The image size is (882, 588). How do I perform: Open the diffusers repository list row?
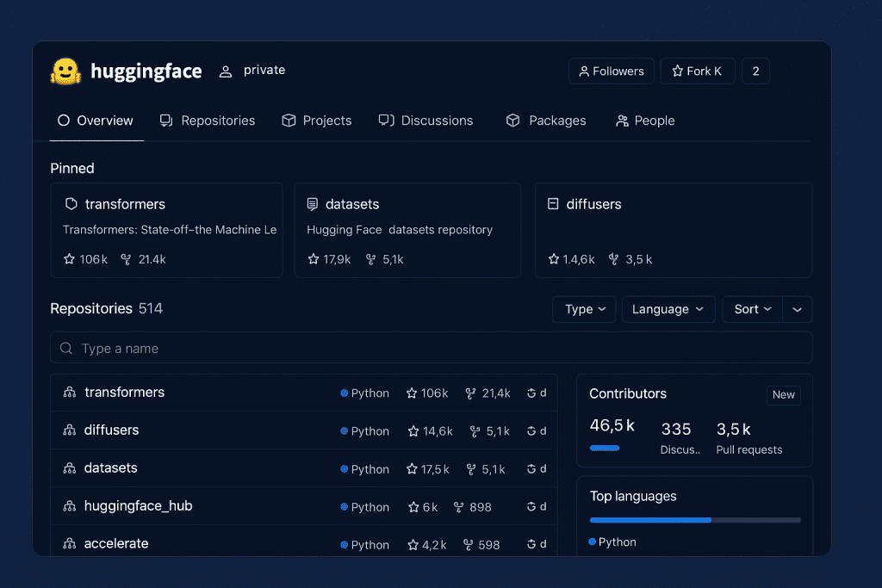304,430
